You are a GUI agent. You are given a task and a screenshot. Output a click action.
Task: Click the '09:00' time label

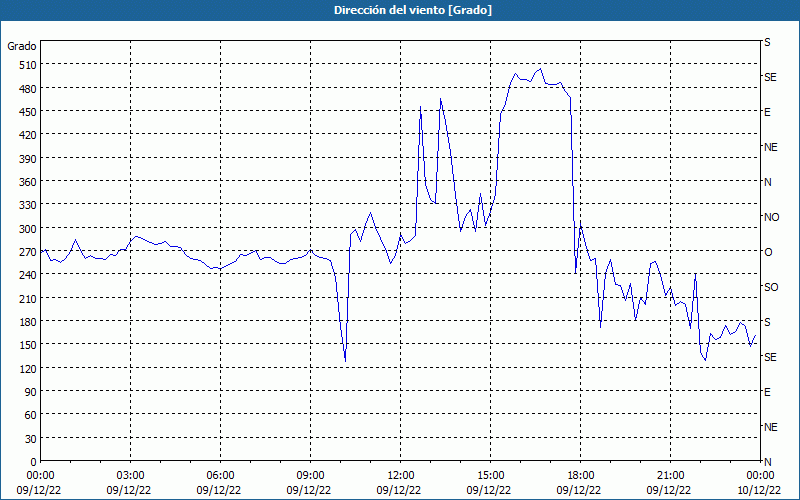point(311,476)
